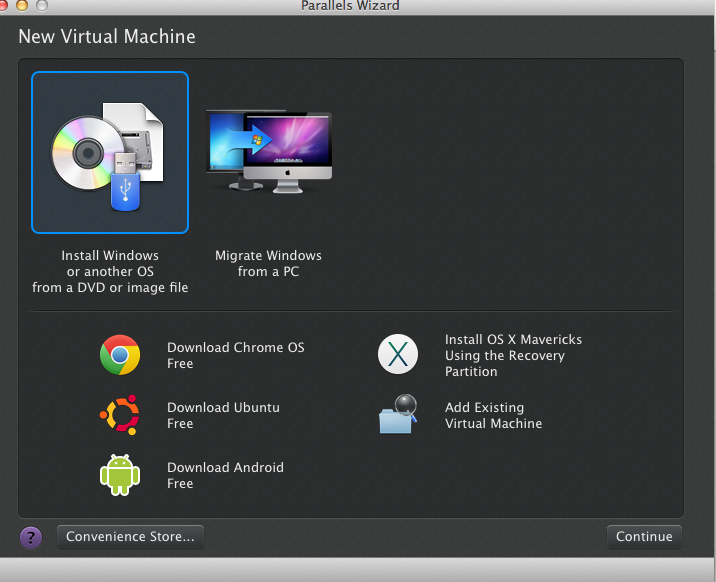Viewport: 716px width, 582px height.
Task: Minimize the Parallels Wizard window
Action: [x=22, y=5]
